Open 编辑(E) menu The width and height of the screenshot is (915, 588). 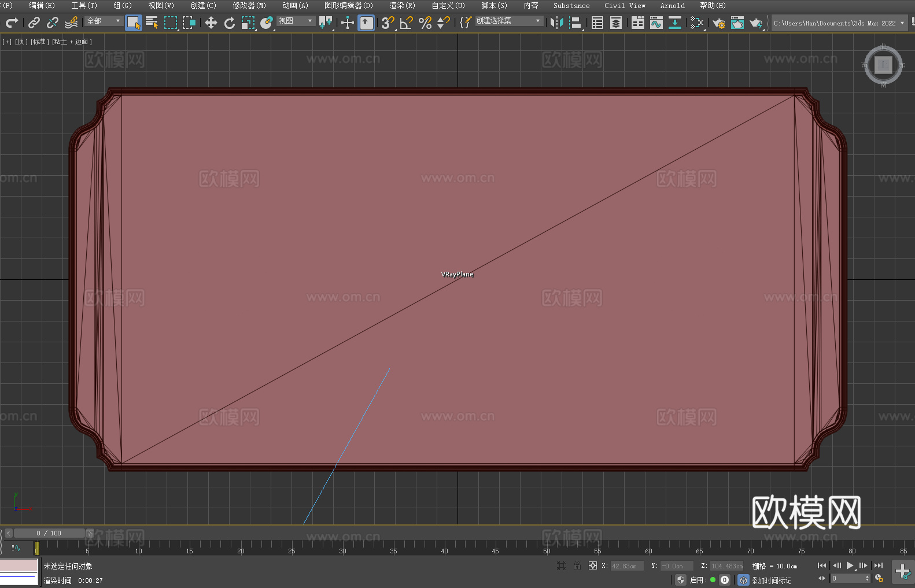point(42,5)
